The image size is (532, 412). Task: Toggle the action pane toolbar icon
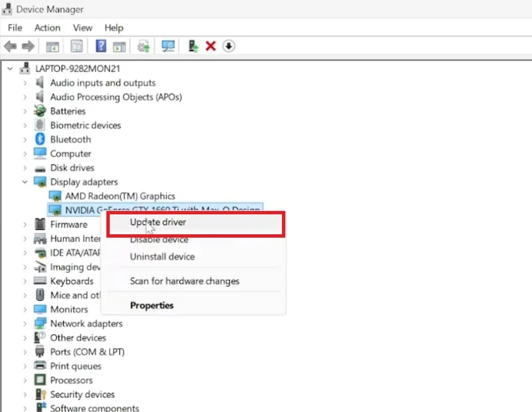119,46
